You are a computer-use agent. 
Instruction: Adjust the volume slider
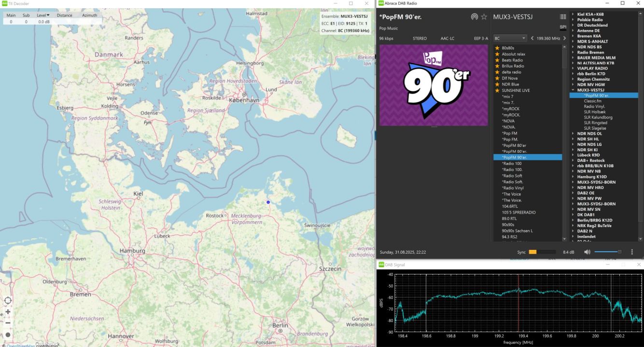click(608, 252)
